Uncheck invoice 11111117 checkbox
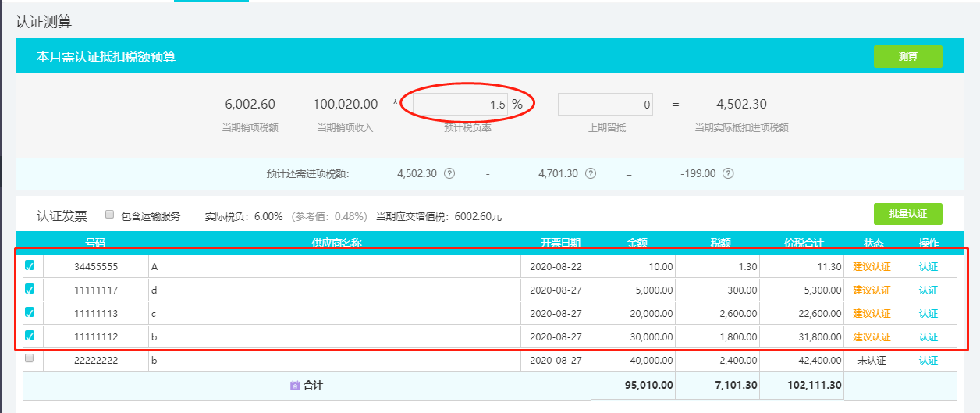This screenshot has width=980, height=413. (x=30, y=289)
